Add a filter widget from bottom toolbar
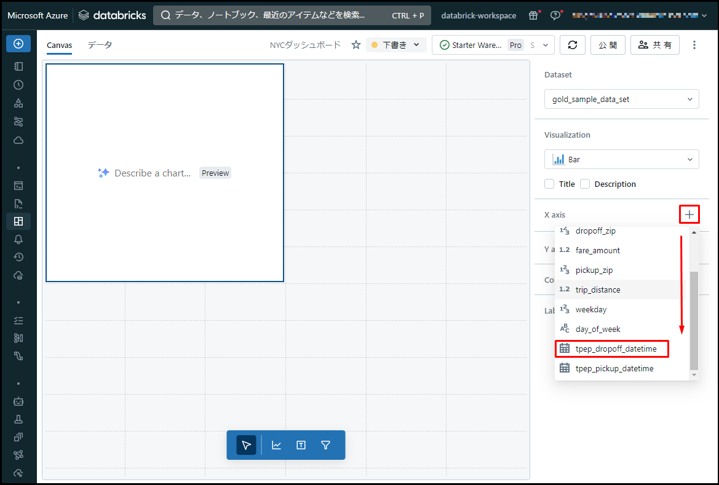This screenshot has width=719, height=485. [x=326, y=445]
